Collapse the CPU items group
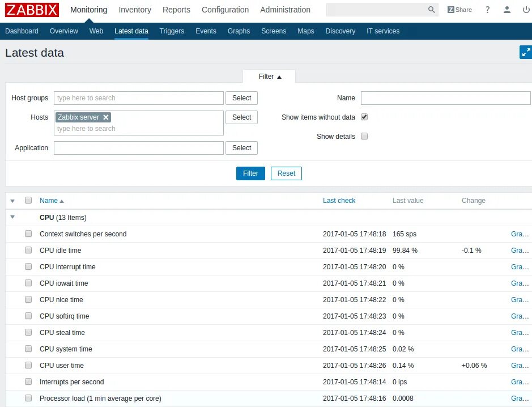 12,217
